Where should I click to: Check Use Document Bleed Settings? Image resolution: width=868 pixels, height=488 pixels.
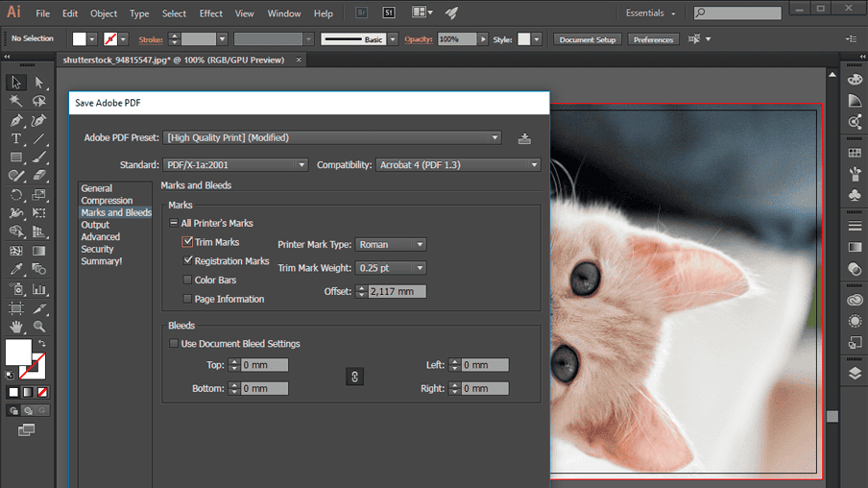point(174,344)
